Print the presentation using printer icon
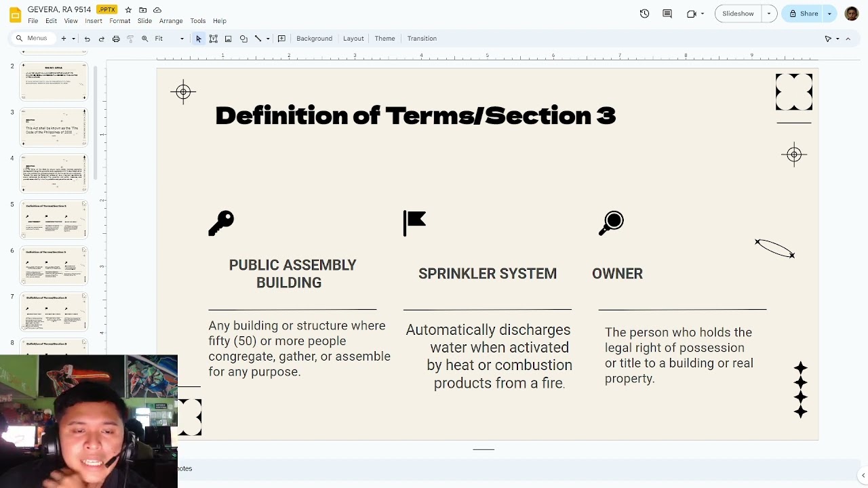868x488 pixels. click(116, 39)
